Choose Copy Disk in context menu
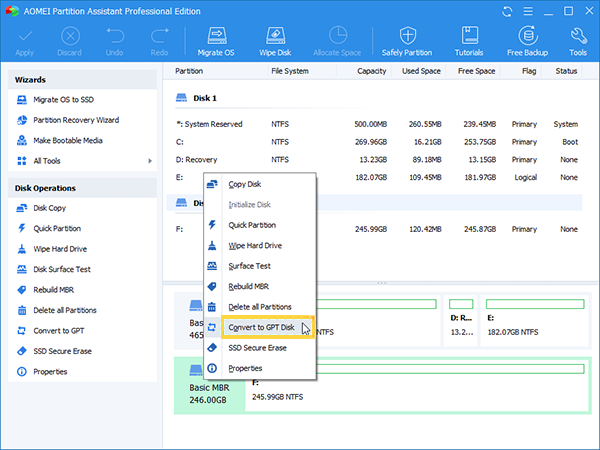 pyautogui.click(x=260, y=184)
